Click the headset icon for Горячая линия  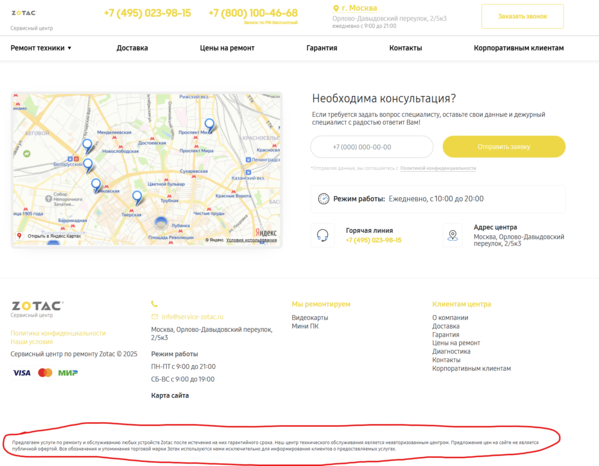[x=323, y=235]
